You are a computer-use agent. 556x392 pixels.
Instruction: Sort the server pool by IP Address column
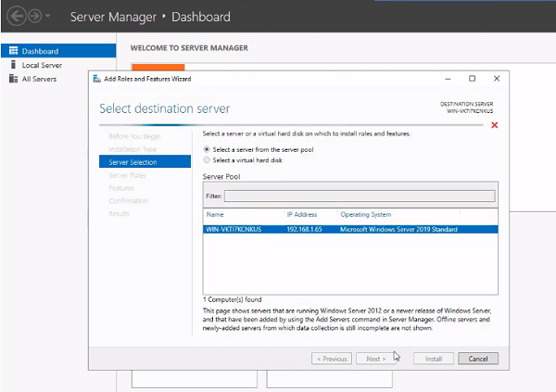coord(302,214)
